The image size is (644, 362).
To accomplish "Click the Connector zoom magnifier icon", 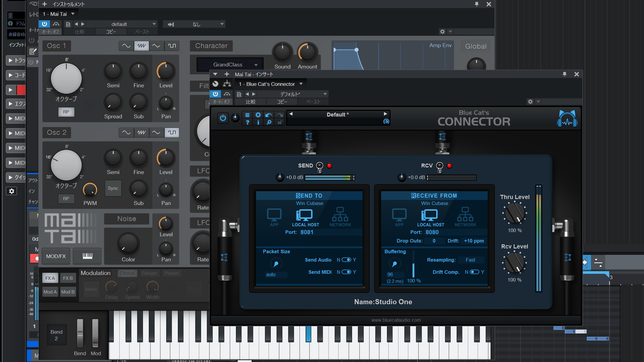I will pyautogui.click(x=269, y=122).
